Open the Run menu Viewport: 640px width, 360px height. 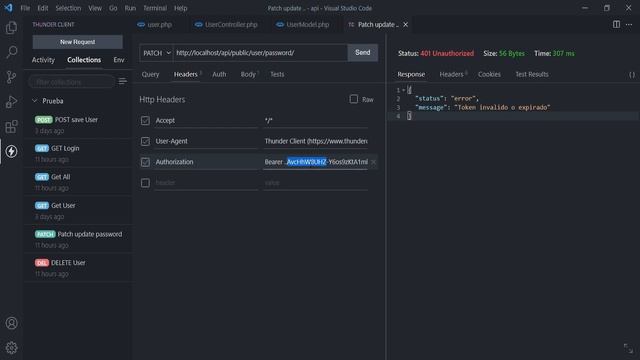point(130,8)
